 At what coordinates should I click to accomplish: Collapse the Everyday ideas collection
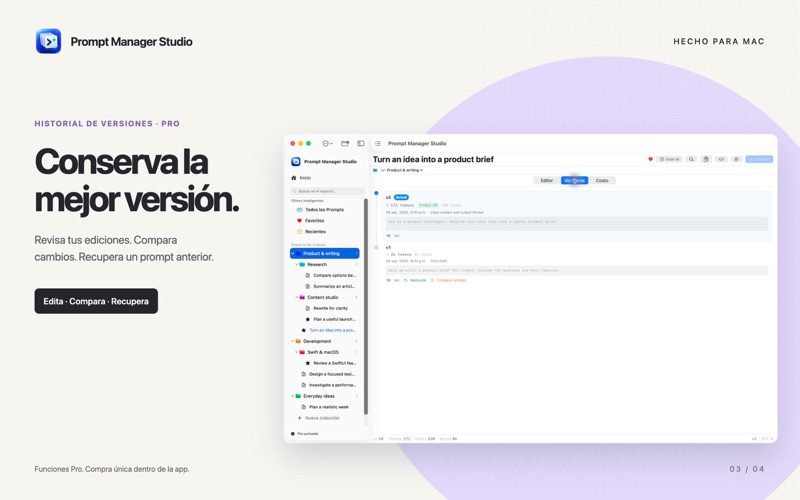(x=293, y=396)
